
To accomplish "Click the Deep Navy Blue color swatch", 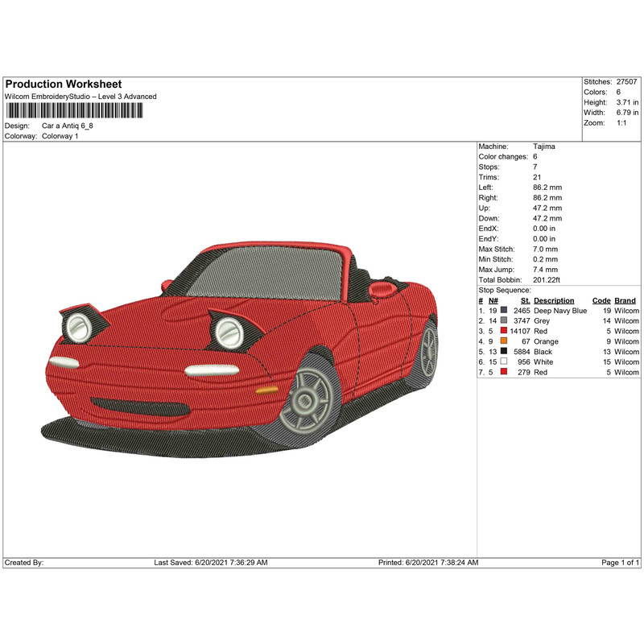I will [504, 310].
